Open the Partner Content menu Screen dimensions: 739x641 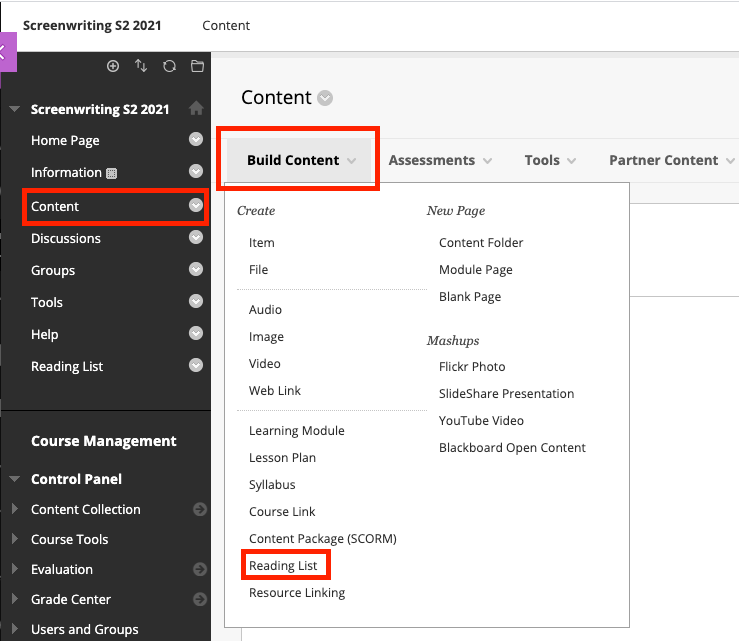tap(670, 160)
